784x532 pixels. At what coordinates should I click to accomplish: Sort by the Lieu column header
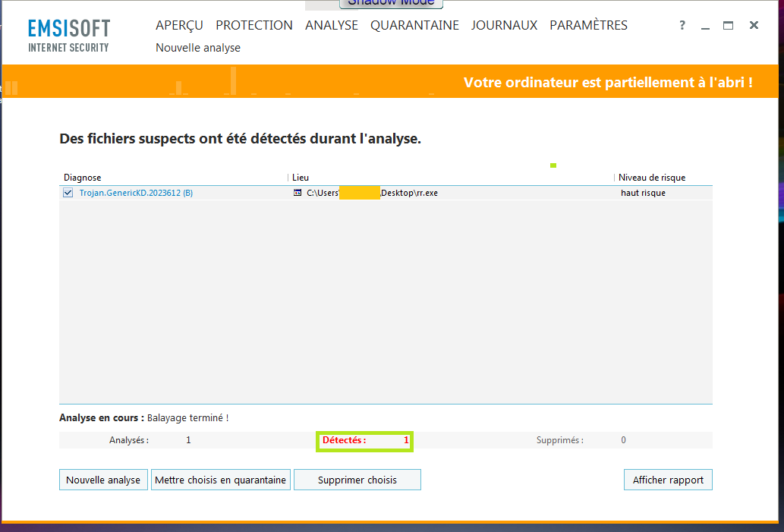(x=301, y=178)
